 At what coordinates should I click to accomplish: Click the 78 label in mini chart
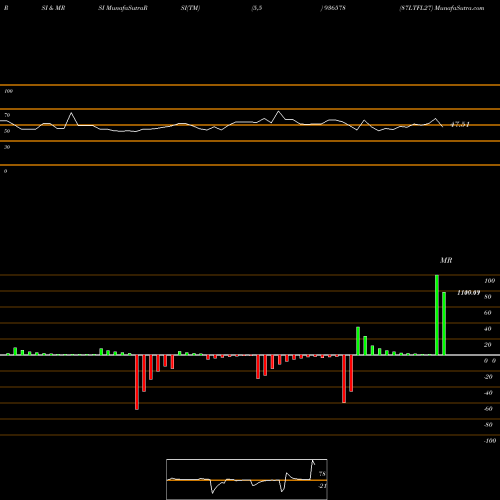[x=322, y=474]
